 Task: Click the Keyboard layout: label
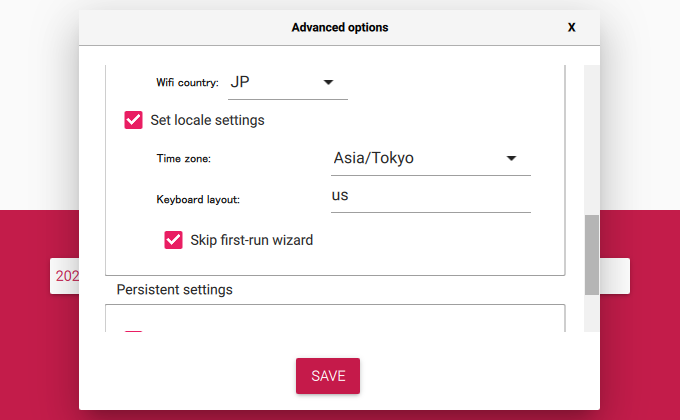(198, 200)
